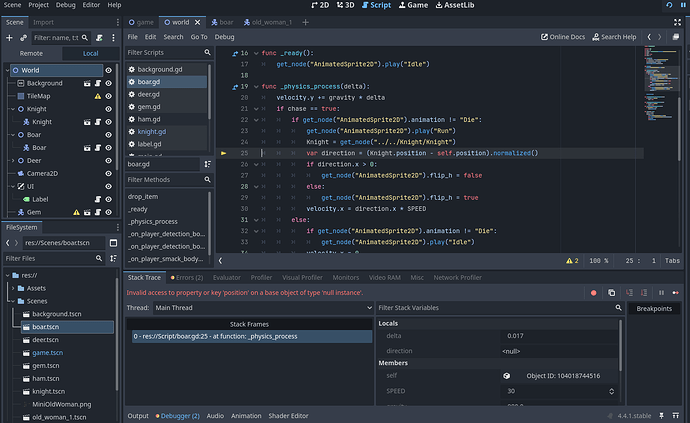Viewport: 690px width, 423px height.
Task: Step over icon in debugger toolbar
Action: click(644, 293)
